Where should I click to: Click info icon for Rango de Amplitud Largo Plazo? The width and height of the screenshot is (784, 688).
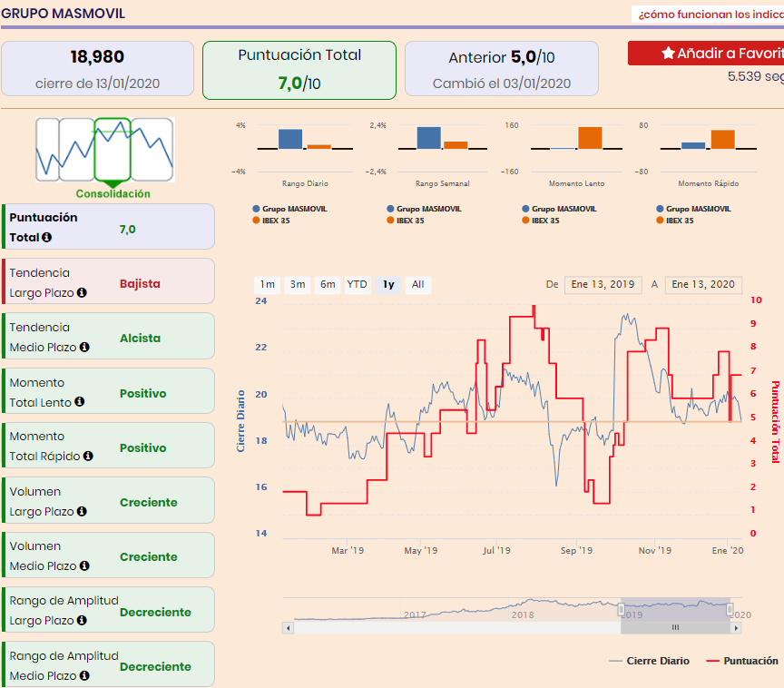(82, 620)
